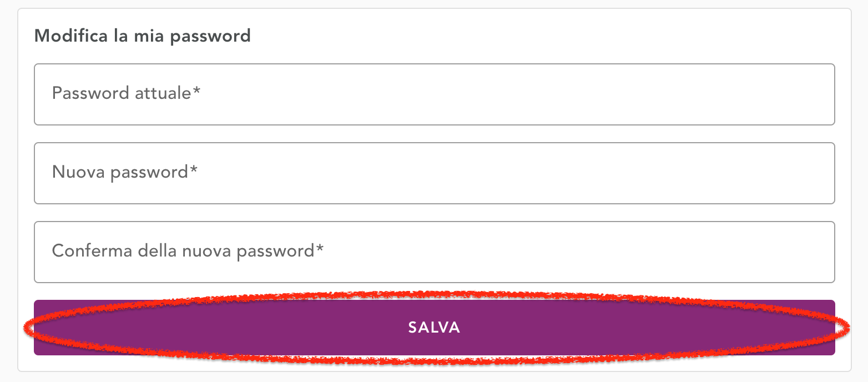868x382 pixels.
Task: Click the field directly above SALVA
Action: pos(434,252)
